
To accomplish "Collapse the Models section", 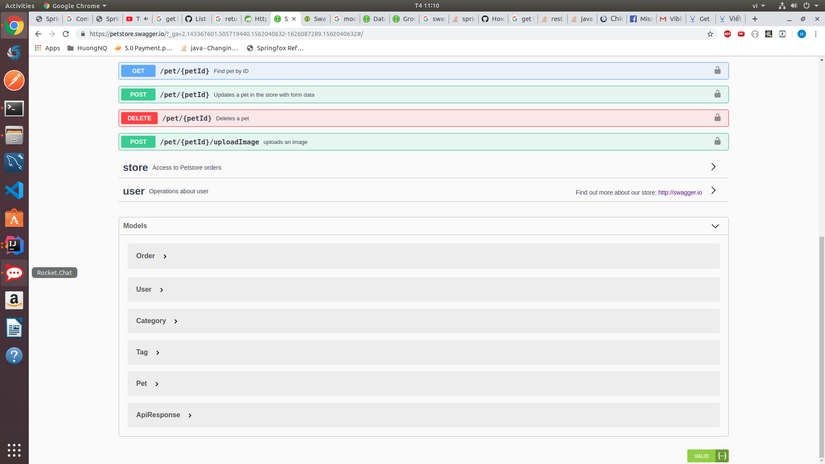I will [x=715, y=226].
